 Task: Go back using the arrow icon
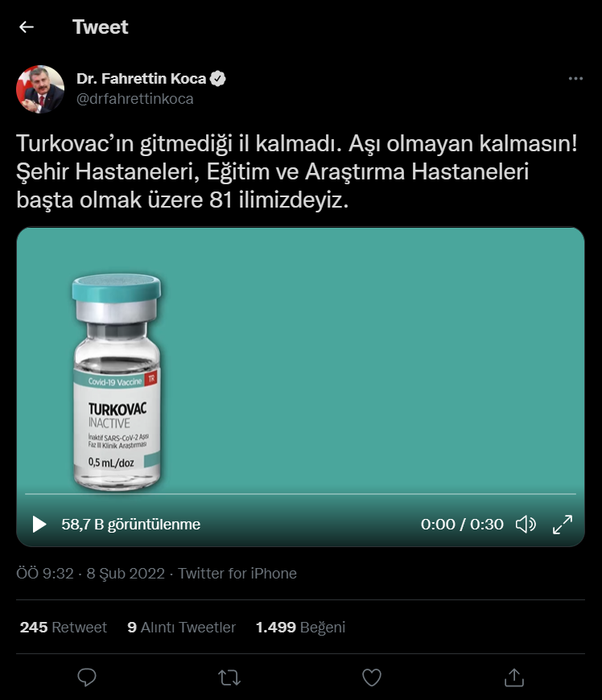(27, 27)
